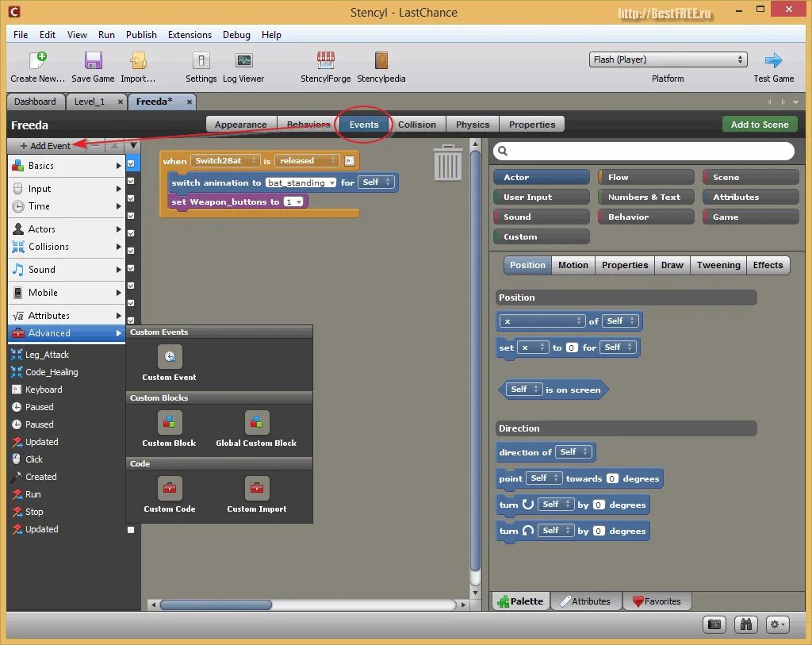Select the Flow block category
Viewport: 812px width, 645px height.
645,177
